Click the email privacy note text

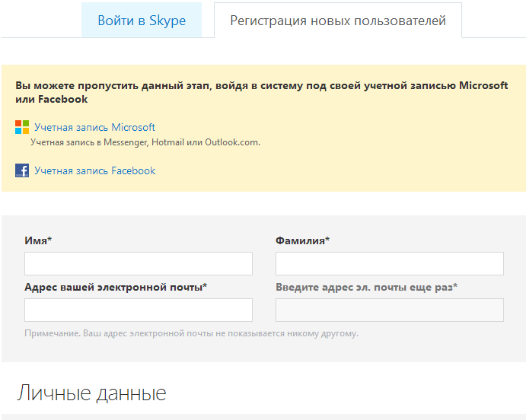point(192,333)
